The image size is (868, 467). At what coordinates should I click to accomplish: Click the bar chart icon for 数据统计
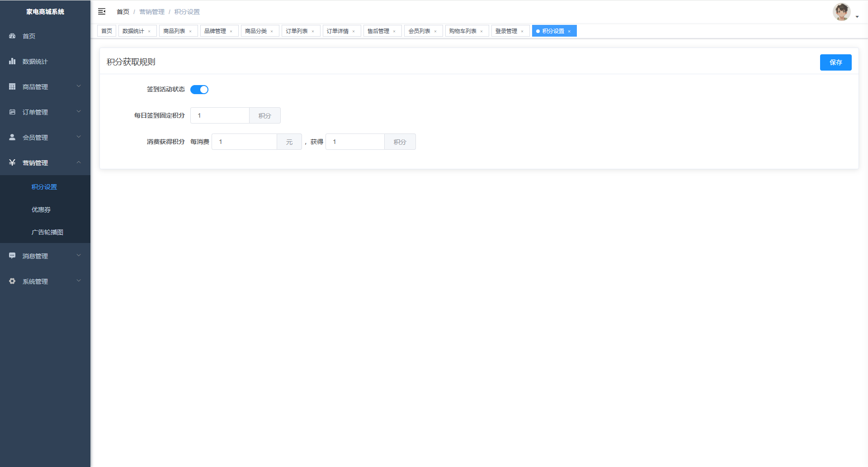(12, 61)
